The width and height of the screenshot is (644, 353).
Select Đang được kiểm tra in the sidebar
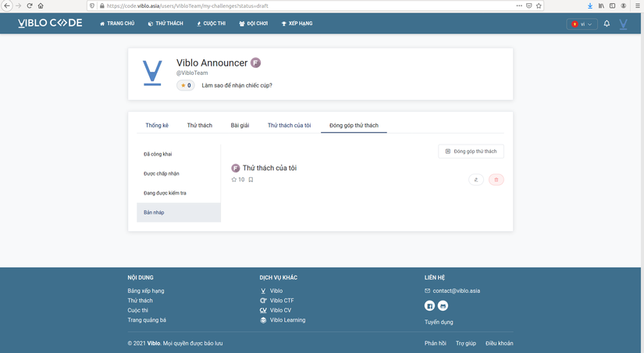tap(179, 193)
